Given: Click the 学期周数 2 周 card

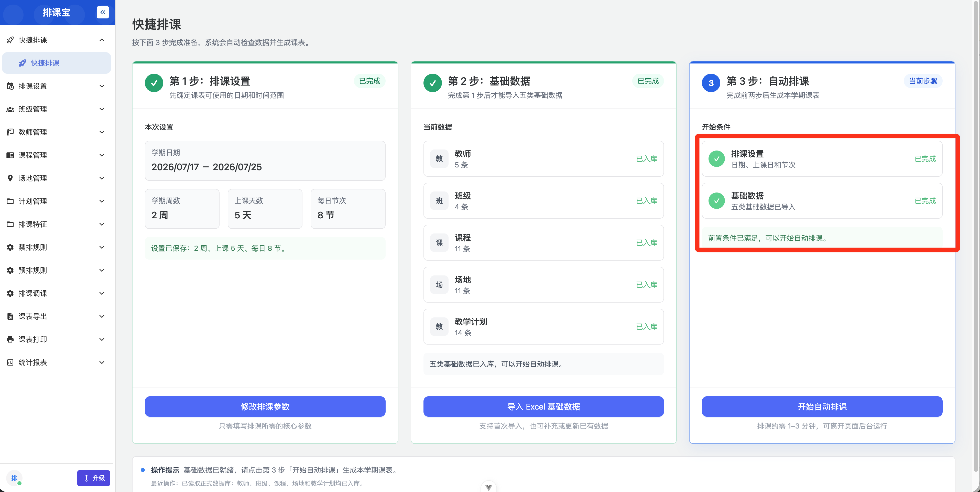Looking at the screenshot, I should point(182,209).
